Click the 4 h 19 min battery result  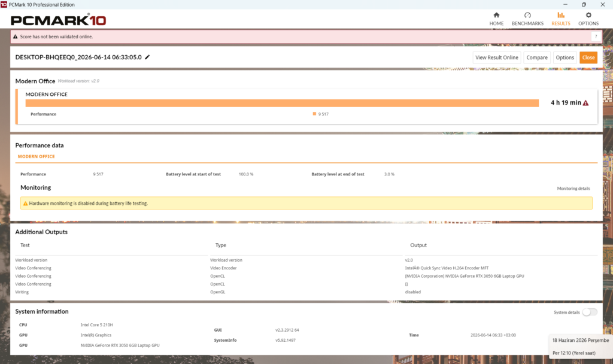566,102
